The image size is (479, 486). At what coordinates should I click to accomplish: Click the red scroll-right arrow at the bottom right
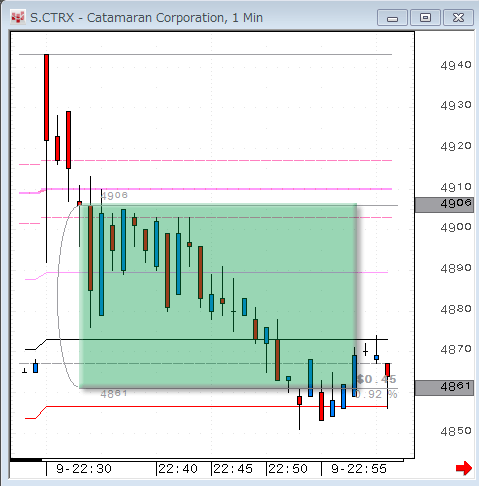464,468
